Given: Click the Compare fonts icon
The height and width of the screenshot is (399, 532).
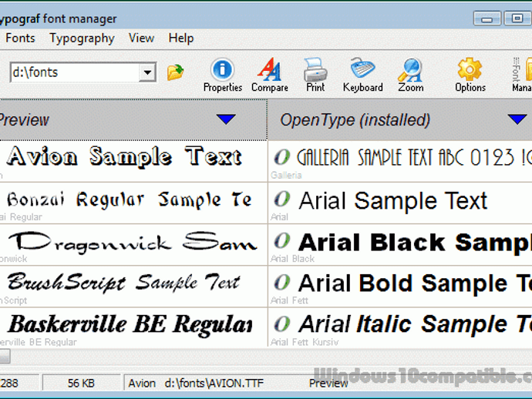Looking at the screenshot, I should [270, 75].
